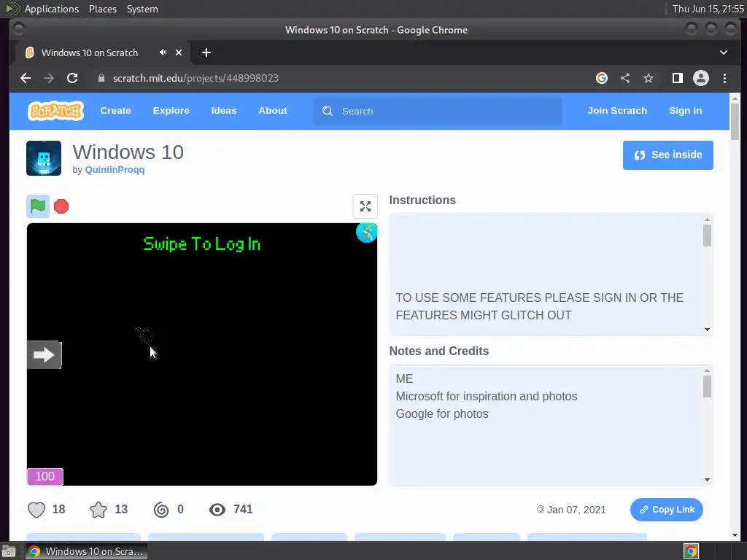Open QuintinProqq's profile link
The height and width of the screenshot is (560, 747).
click(x=115, y=169)
